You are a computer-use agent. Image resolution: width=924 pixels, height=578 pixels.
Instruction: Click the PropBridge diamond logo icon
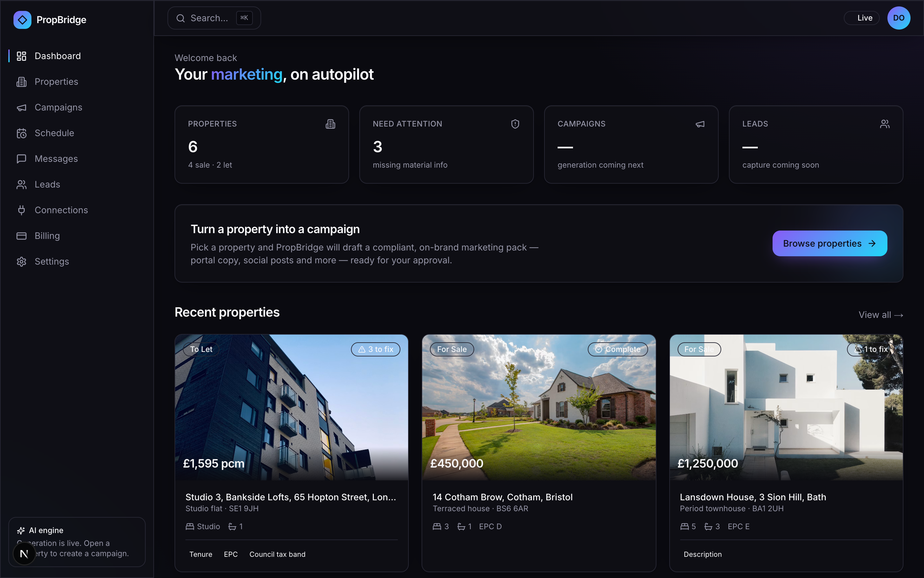22,20
